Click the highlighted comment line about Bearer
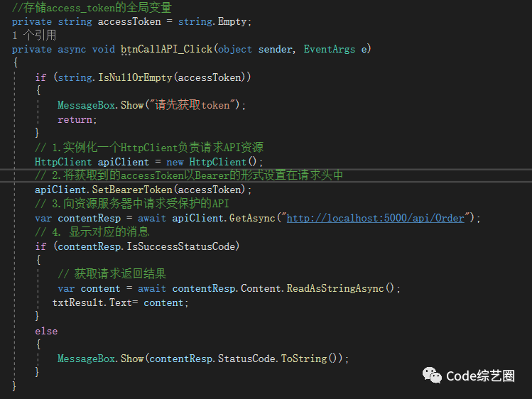Screen dimensions: 532x399 (189, 175)
